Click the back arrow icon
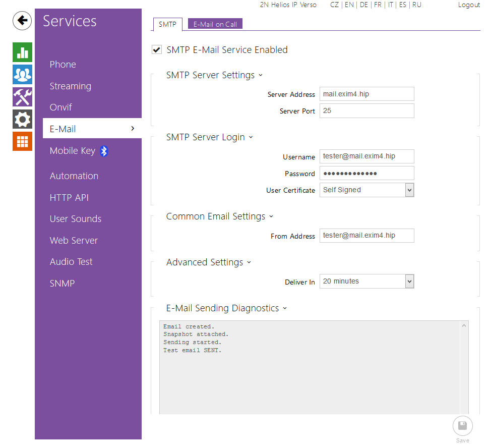Viewport: 491px width, 448px height. tap(22, 21)
